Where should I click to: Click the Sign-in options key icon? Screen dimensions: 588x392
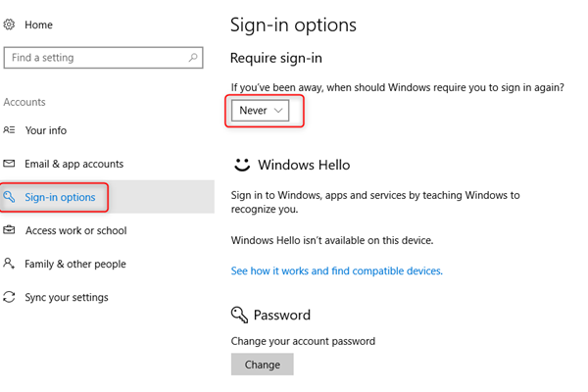[x=10, y=197]
